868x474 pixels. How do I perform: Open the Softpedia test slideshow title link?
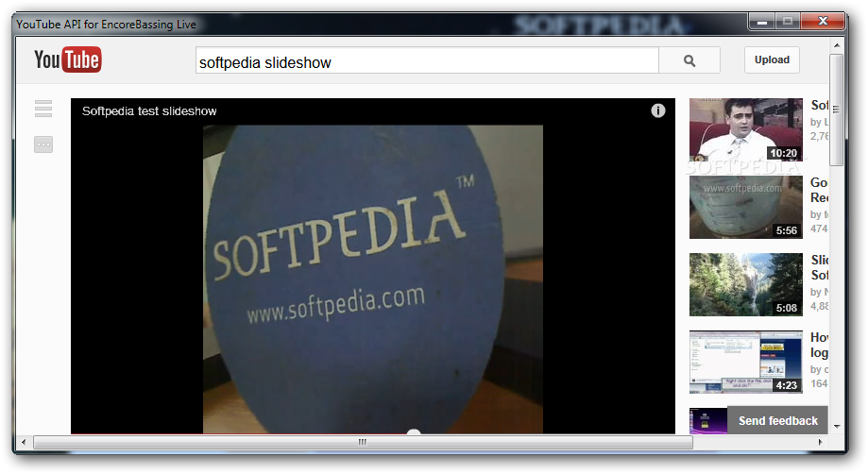[149, 111]
